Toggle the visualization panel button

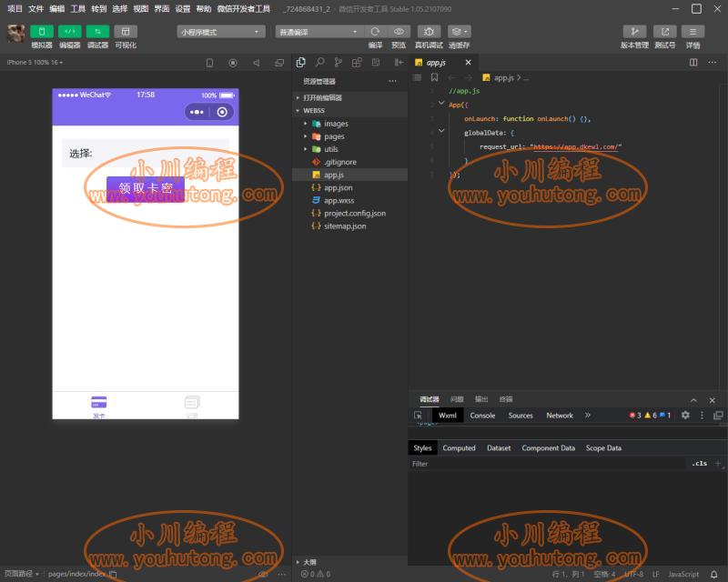(126, 32)
